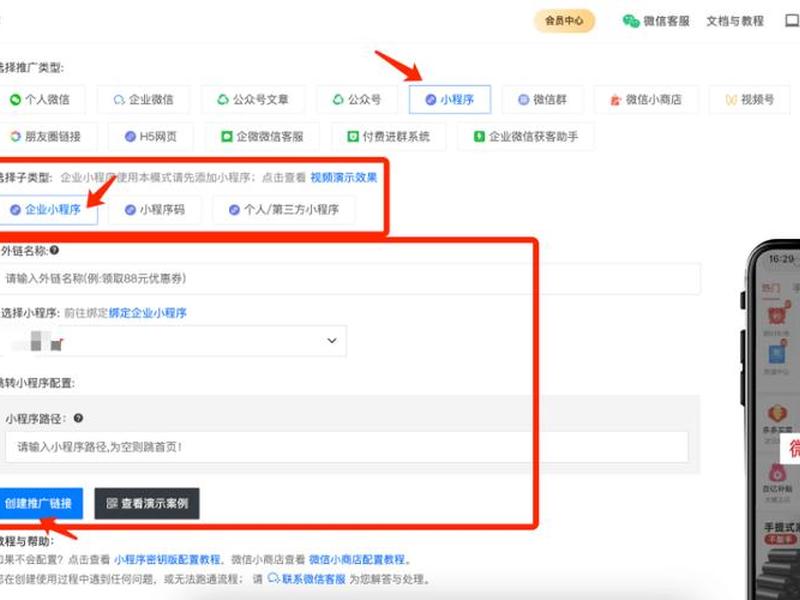
Task: Choose 公众号文章 promotion type
Action: tap(253, 99)
